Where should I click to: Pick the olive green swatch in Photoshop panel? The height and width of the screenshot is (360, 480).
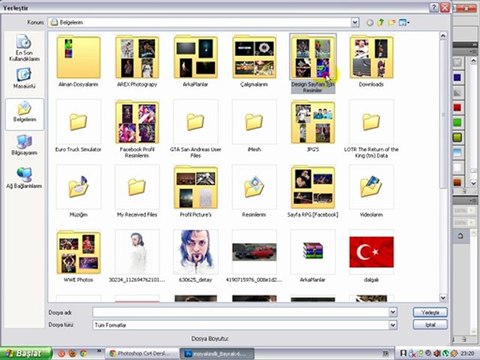(457, 137)
